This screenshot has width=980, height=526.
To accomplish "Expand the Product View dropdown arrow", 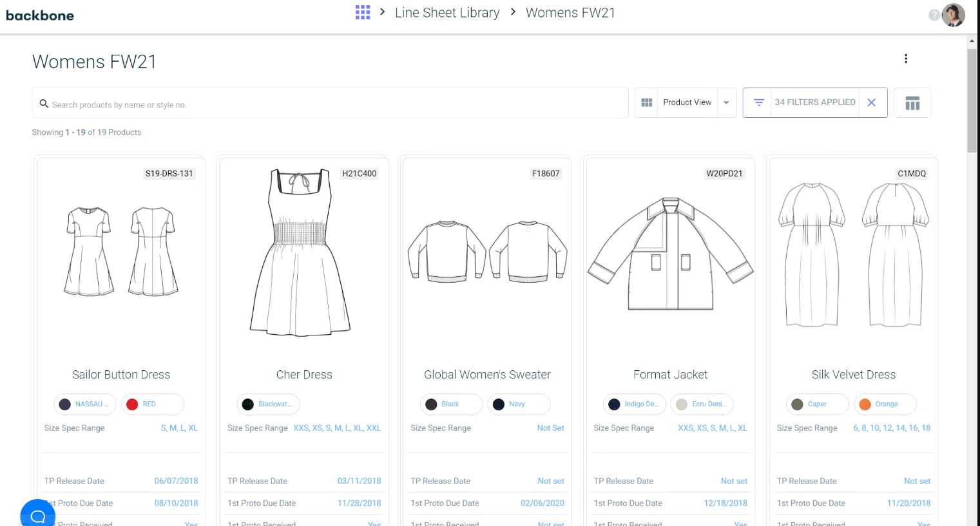I will (726, 103).
